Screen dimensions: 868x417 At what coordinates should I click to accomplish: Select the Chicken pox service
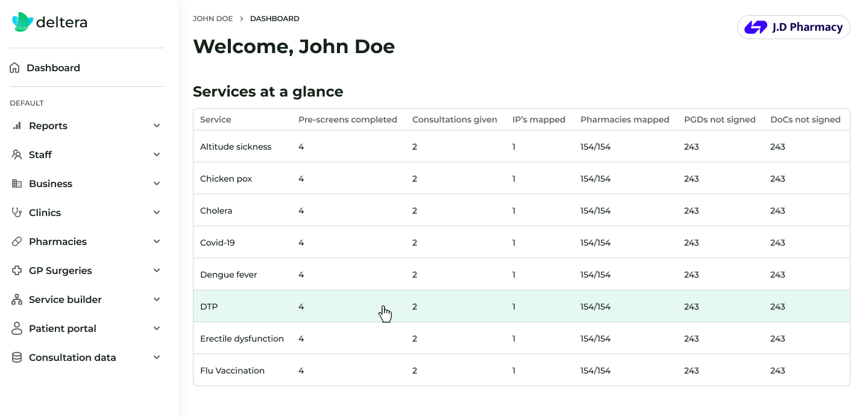point(226,179)
